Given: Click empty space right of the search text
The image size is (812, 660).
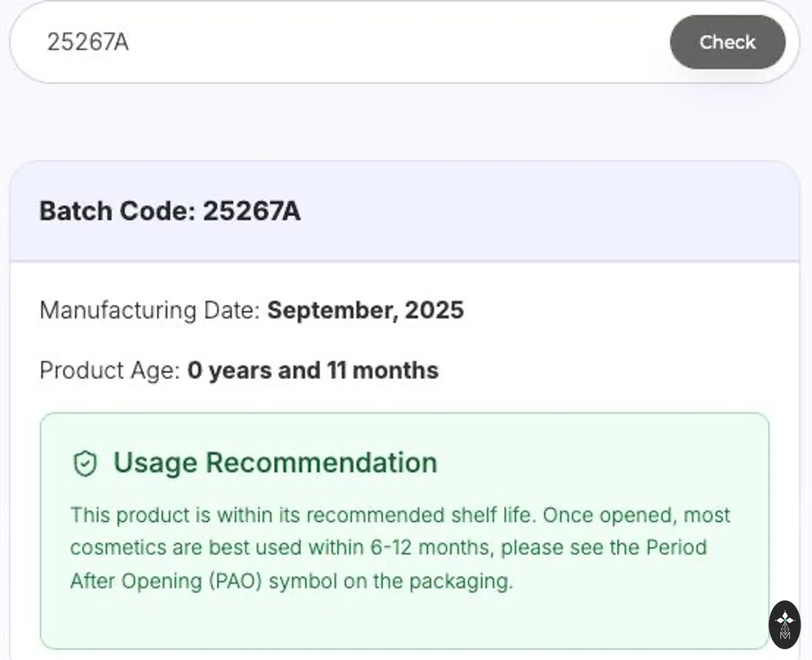Looking at the screenshot, I should click(x=399, y=42).
